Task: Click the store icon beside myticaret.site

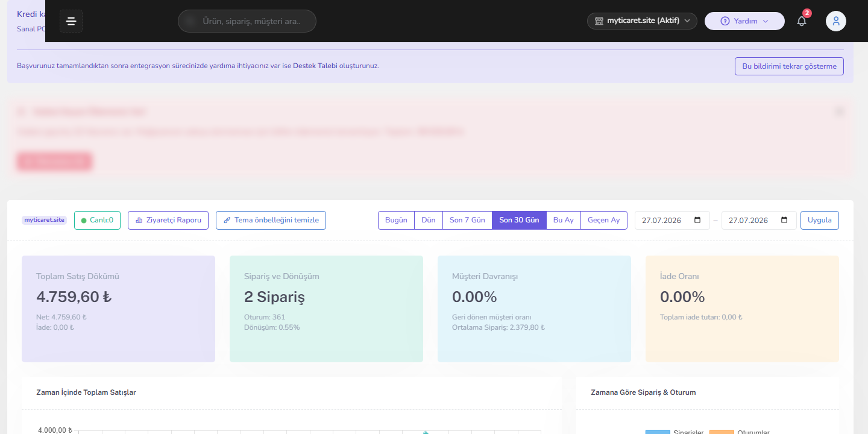Action: [x=599, y=21]
